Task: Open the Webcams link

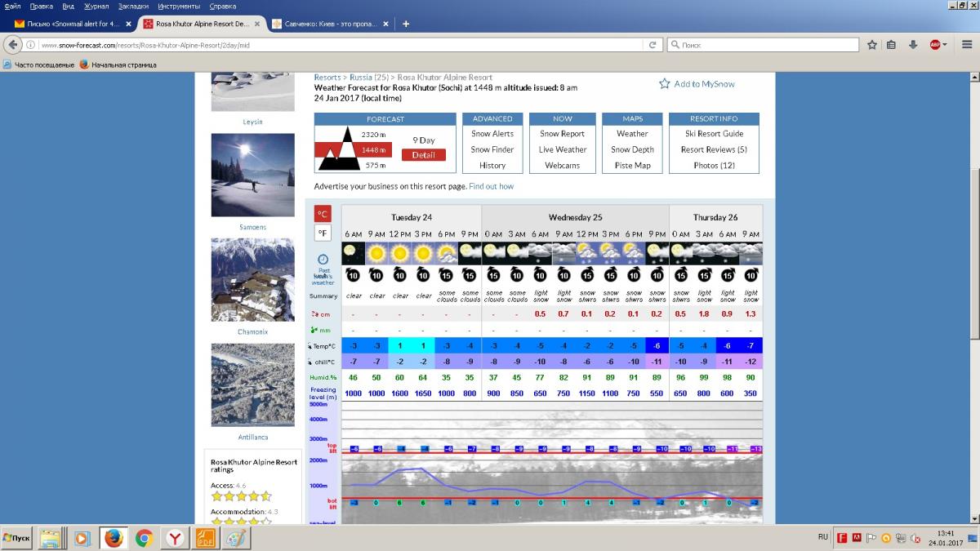Action: [x=563, y=165]
